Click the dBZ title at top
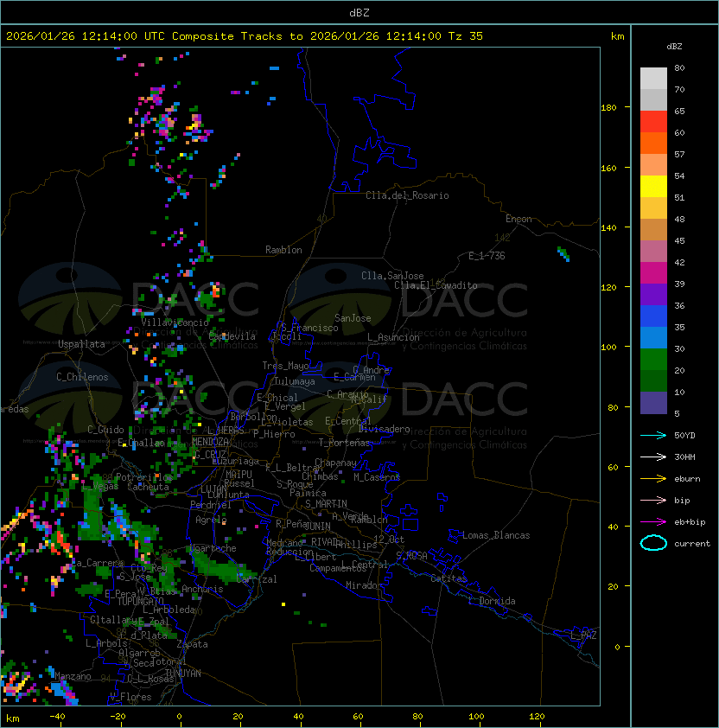This screenshot has height=728, width=719. (359, 12)
